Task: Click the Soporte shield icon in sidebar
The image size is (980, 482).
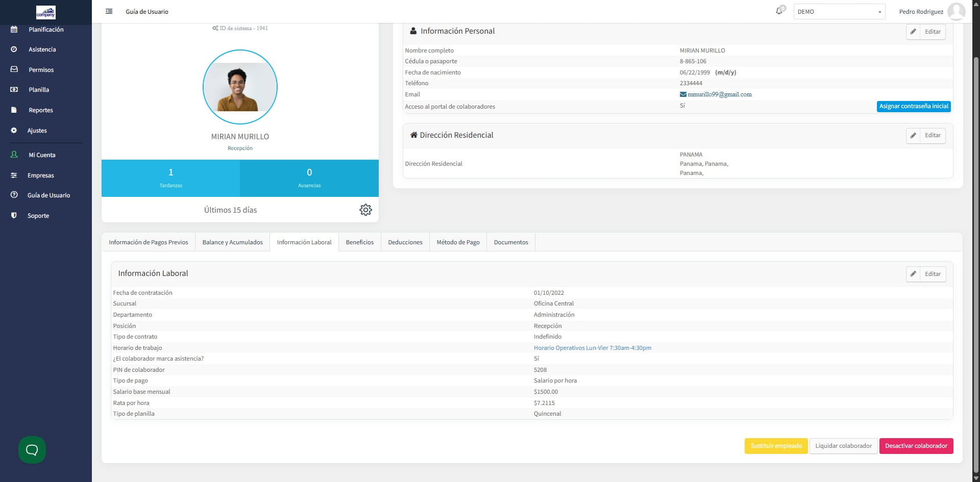Action: point(14,216)
